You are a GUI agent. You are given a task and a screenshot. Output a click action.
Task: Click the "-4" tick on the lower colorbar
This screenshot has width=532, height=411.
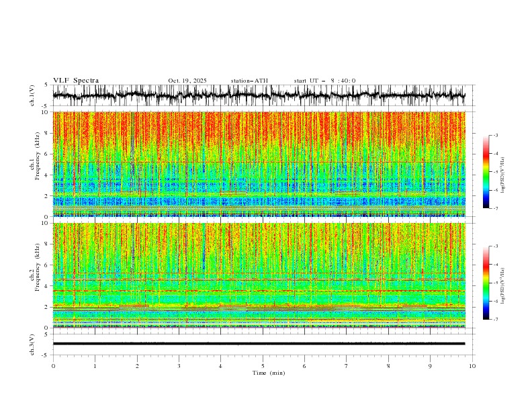[496, 265]
